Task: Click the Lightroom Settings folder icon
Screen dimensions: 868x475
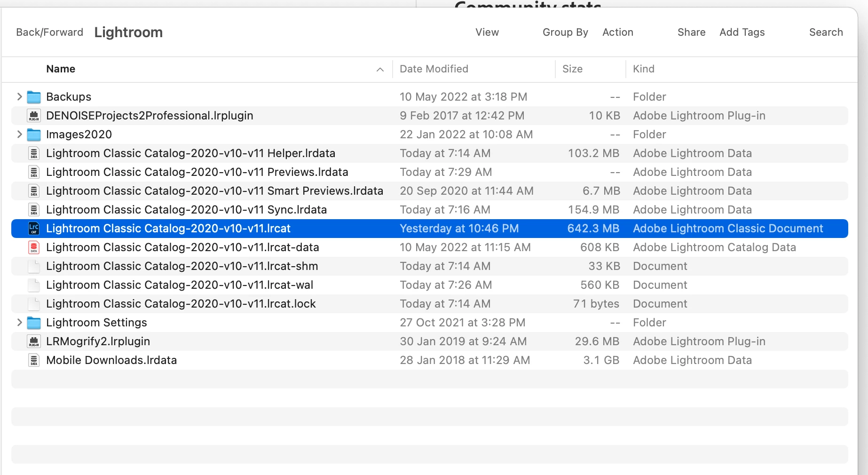Action: click(x=34, y=323)
